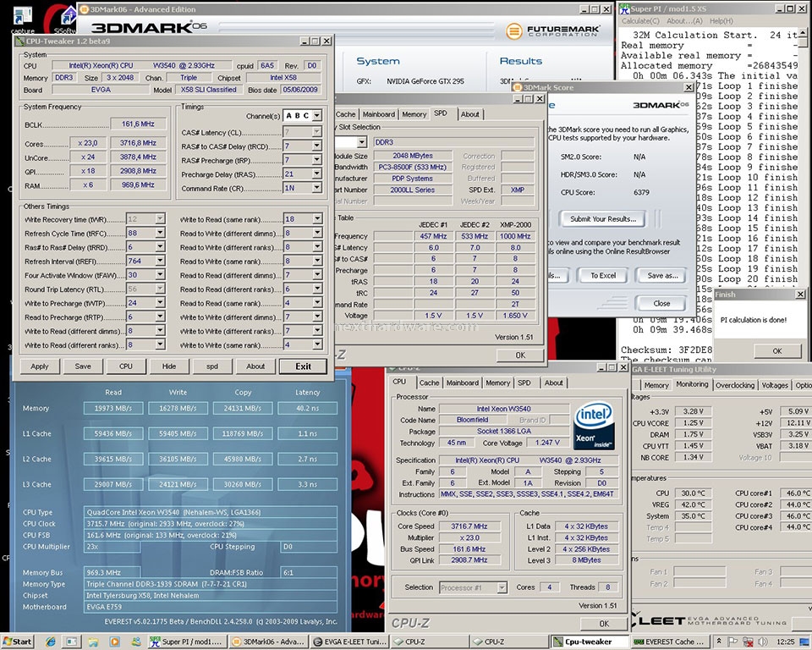Open Refresh Interval (tREFI) dropdown

(160, 262)
